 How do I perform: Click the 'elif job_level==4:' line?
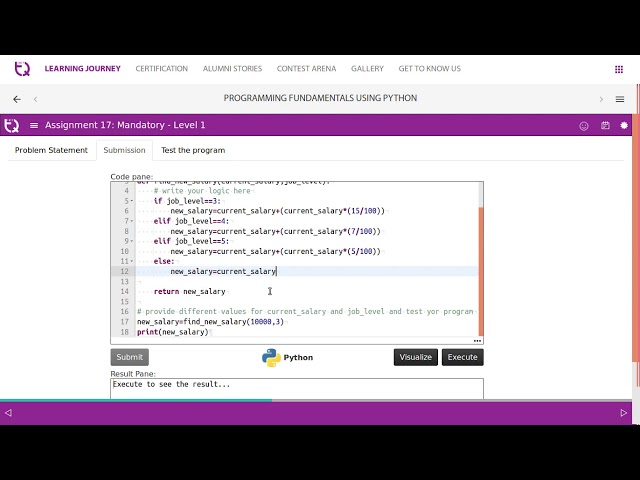[x=191, y=221]
